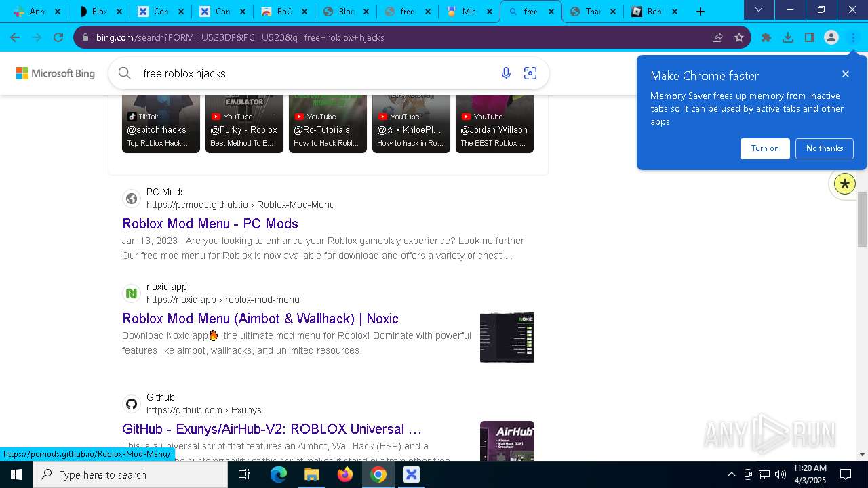Click the Noxic result thumbnail image
Image resolution: width=868 pixels, height=488 pixels.
click(507, 337)
